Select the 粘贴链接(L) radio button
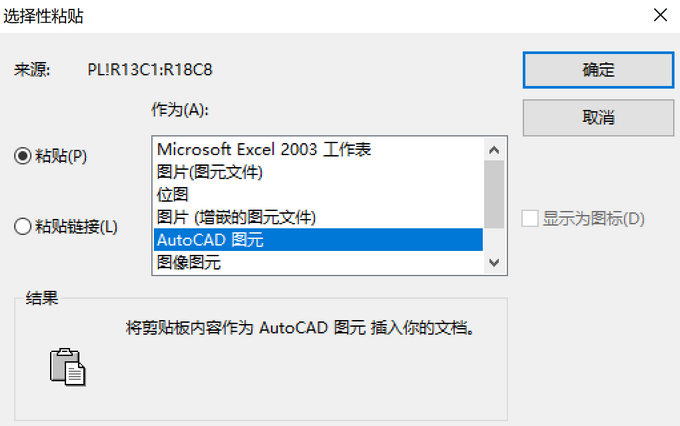Screen dimensions: 680x426 click(x=23, y=226)
